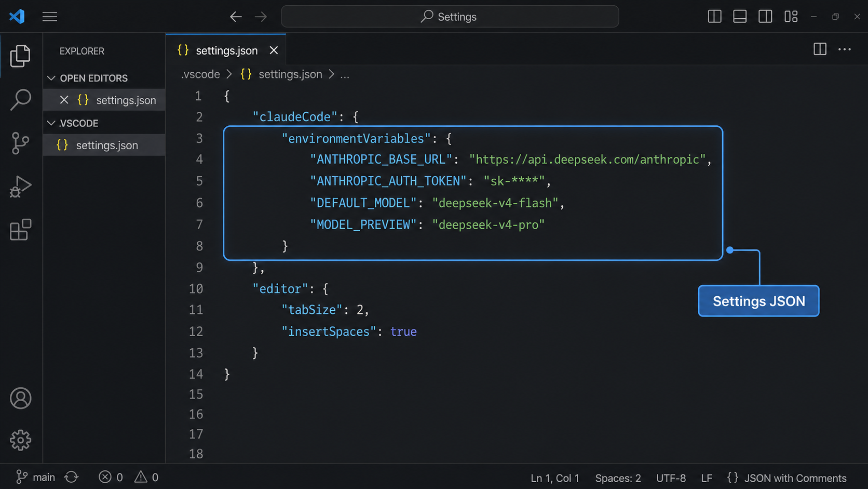Viewport: 868px width, 489px height.
Task: Close the settings.json editor tab
Action: [274, 50]
